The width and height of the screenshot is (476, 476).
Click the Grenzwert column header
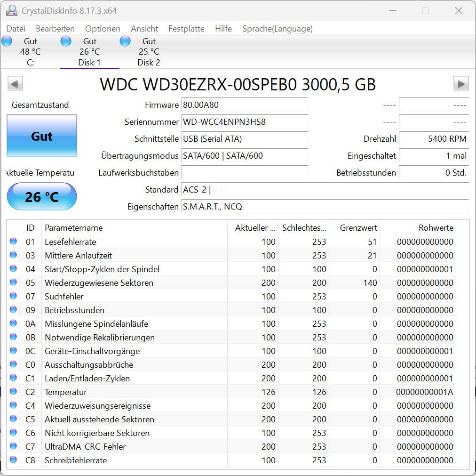click(355, 228)
